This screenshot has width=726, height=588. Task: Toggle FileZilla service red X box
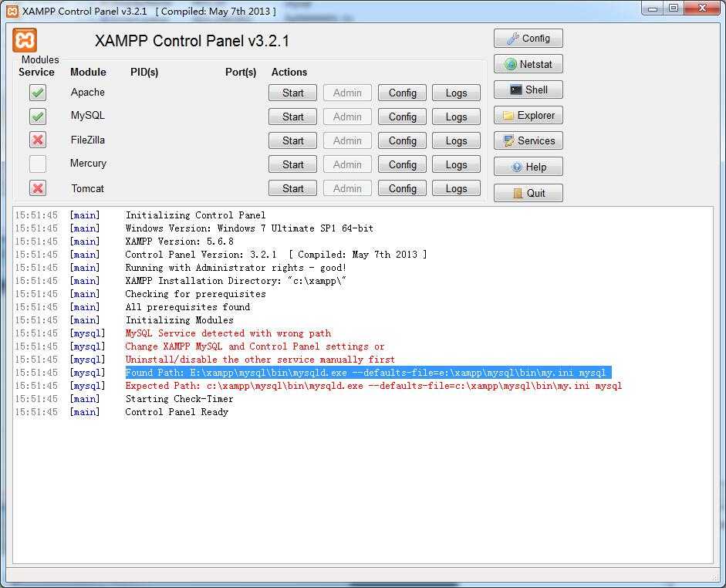pyautogui.click(x=38, y=140)
